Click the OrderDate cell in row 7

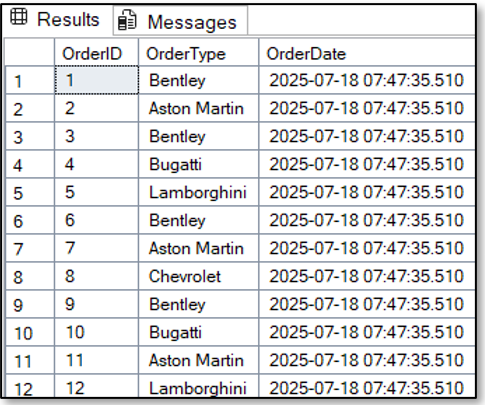[367, 248]
